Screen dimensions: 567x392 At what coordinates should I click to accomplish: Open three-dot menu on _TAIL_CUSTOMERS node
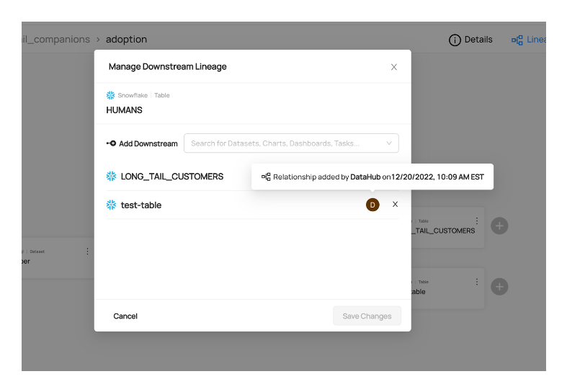[x=477, y=220]
